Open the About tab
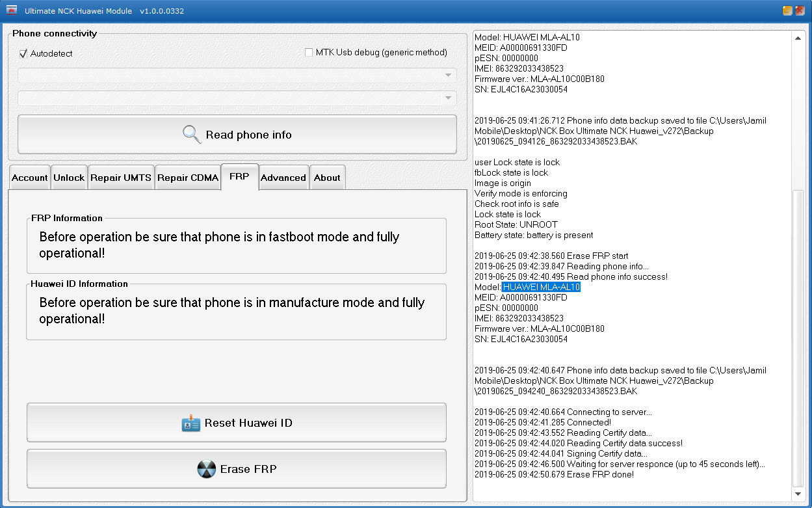 pyautogui.click(x=327, y=178)
